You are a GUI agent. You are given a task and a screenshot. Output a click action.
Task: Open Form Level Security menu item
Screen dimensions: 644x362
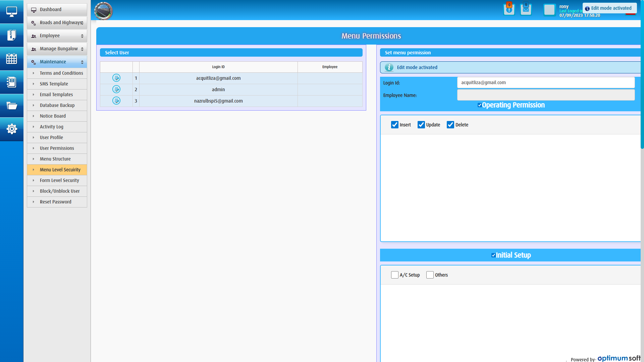point(59,180)
